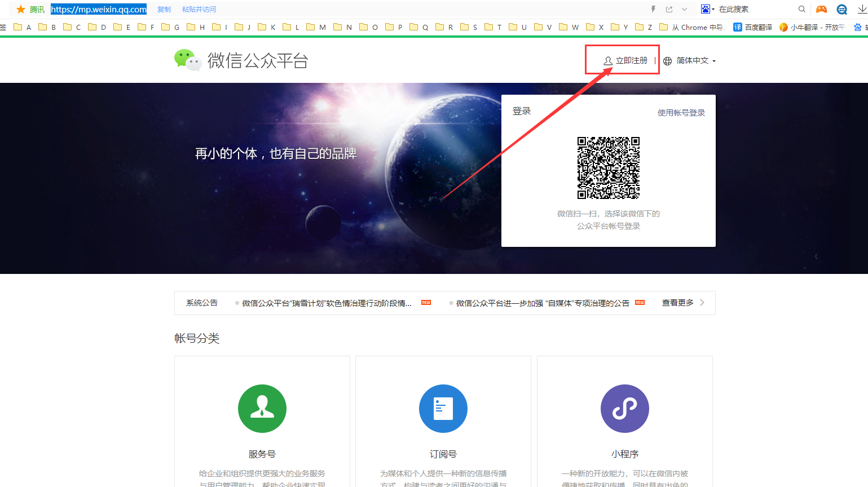Open bookmark folder K
Image resolution: width=868 pixels, height=487 pixels.
[267, 27]
